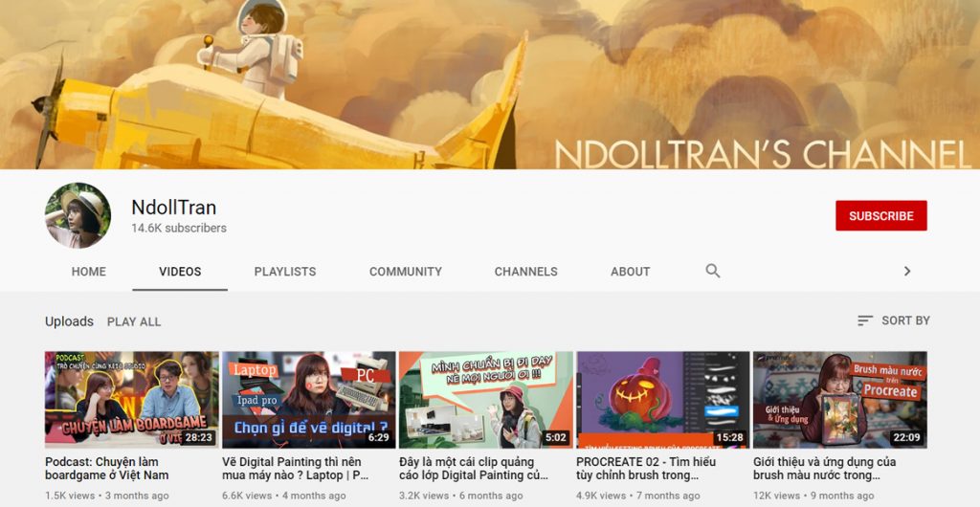The height and width of the screenshot is (507, 980).
Task: Play the 5:02 Digital Painting class video
Action: [x=485, y=400]
